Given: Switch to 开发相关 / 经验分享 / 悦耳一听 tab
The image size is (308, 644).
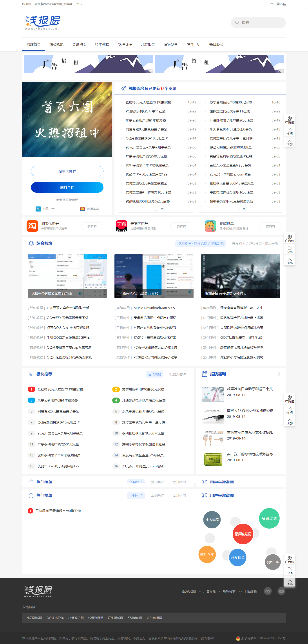Looking at the screenshot, I should pos(255,244).
